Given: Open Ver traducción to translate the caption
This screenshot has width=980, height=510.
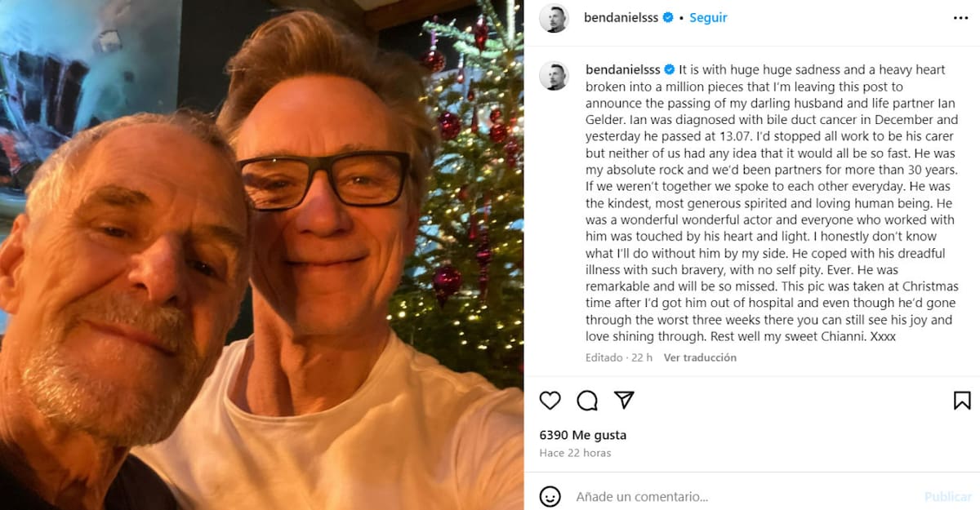Looking at the screenshot, I should pyautogui.click(x=700, y=357).
